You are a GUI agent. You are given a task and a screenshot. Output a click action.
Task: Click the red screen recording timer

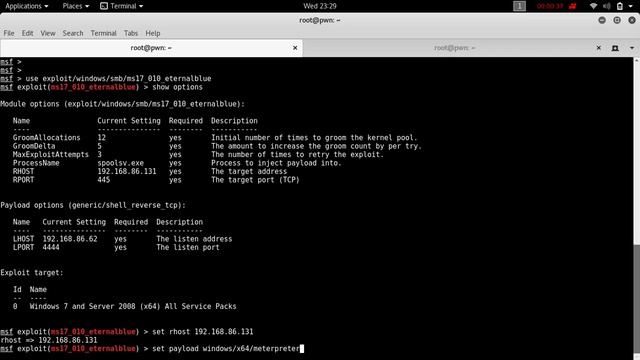[x=550, y=6]
